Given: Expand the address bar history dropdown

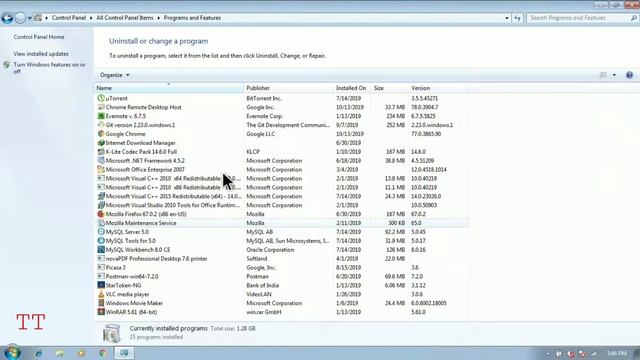Looking at the screenshot, I should pos(507,18).
